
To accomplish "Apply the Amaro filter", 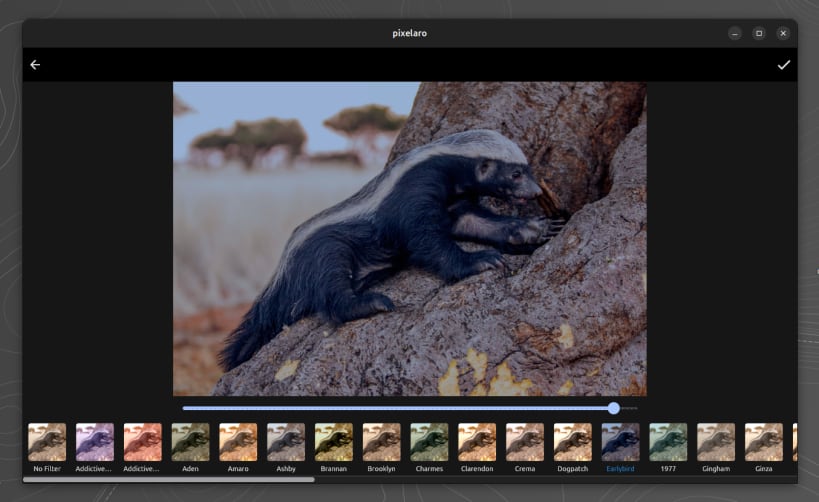I will click(x=238, y=442).
